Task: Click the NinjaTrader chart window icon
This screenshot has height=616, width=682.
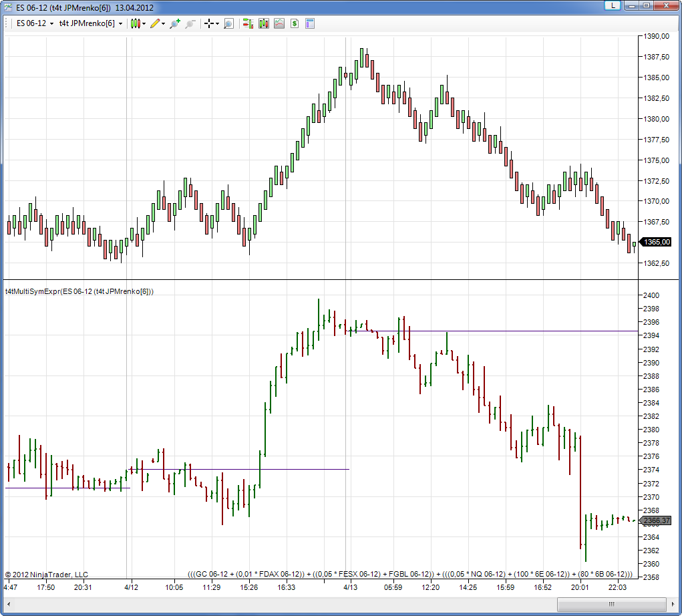Action: 8,7
